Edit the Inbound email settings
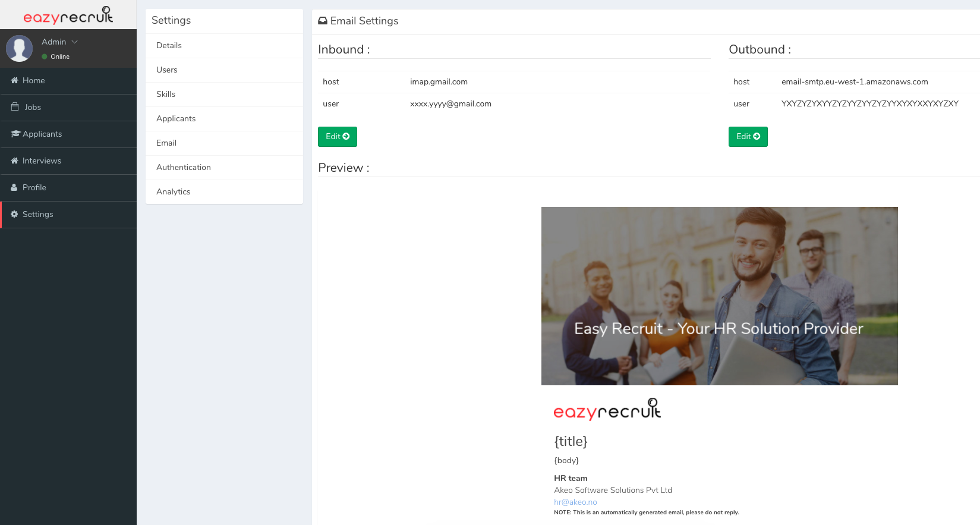 point(338,137)
